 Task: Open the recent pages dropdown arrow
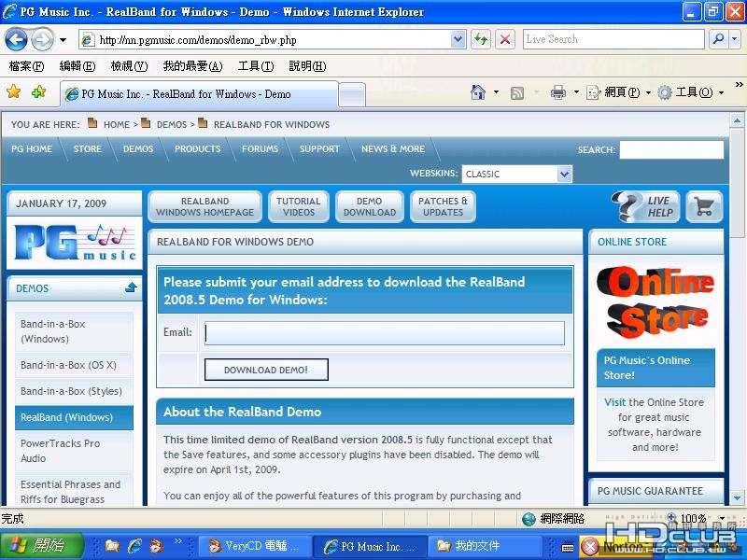point(63,40)
